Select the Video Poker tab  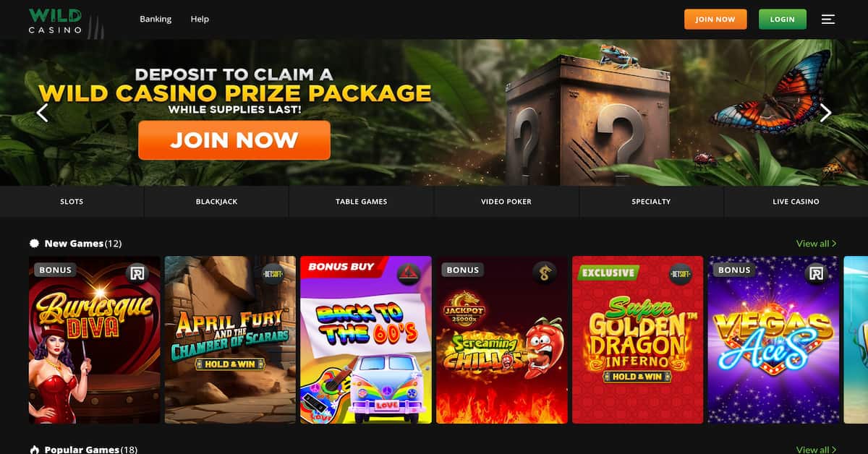506,202
